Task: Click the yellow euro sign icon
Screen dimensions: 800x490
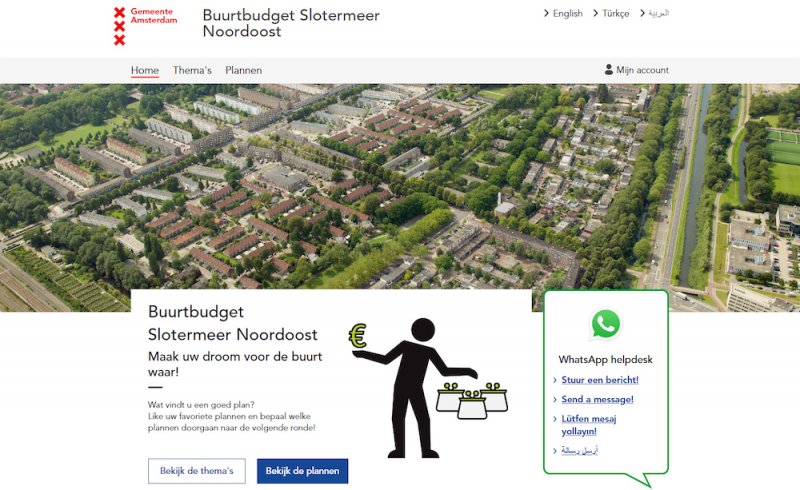Action: point(358,336)
